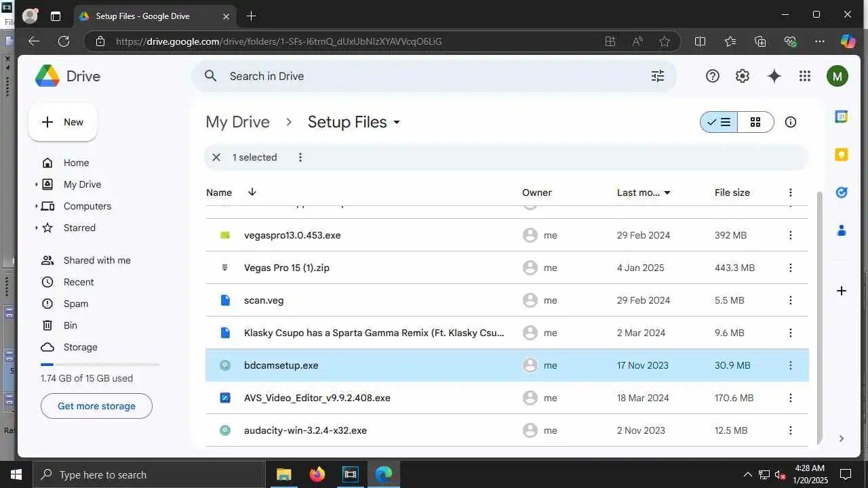Open advanced search options filter icon
This screenshot has height=488, width=868.
[658, 76]
